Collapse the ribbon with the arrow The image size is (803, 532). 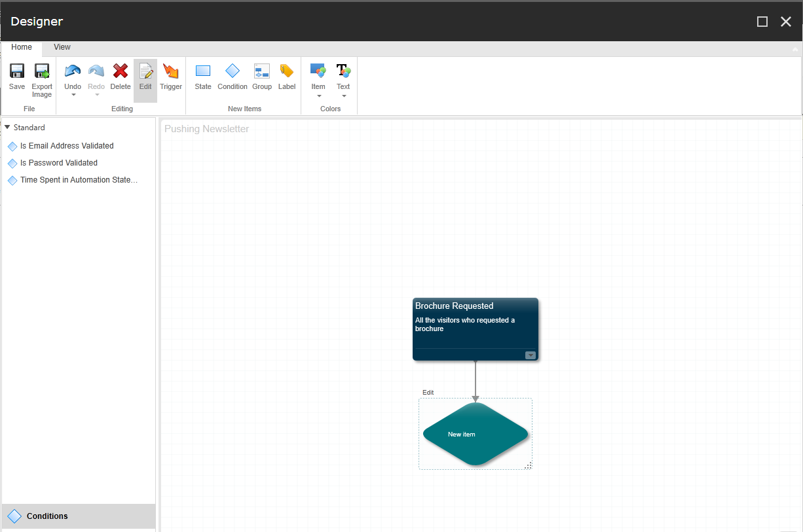(796, 49)
